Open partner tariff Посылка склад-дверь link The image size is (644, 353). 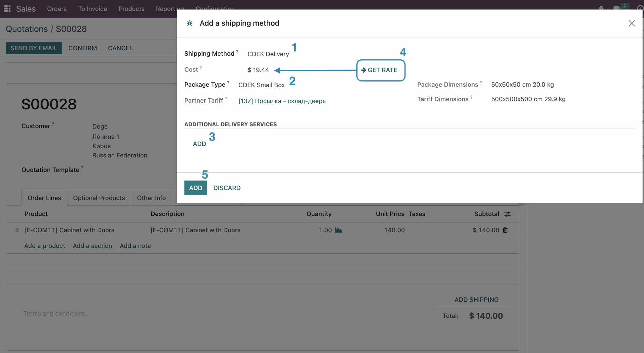coord(282,101)
